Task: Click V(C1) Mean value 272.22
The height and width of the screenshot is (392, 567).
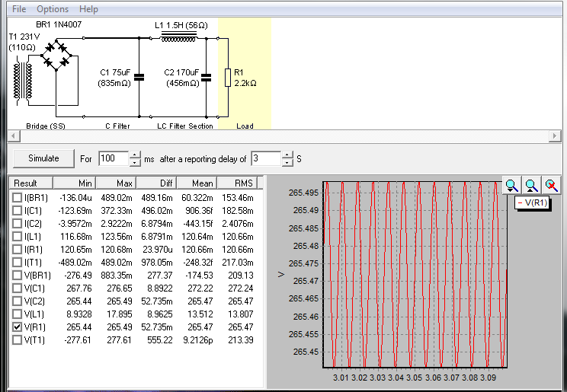Action: click(x=200, y=288)
